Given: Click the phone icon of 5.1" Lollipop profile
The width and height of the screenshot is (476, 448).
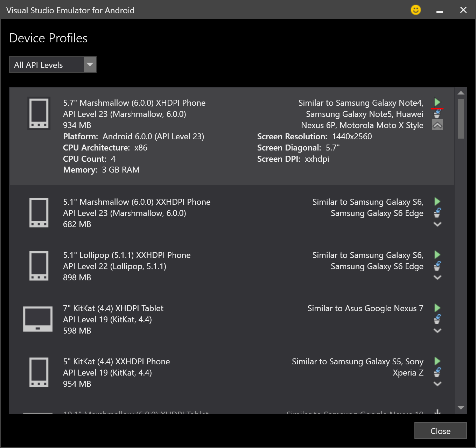Looking at the screenshot, I should (x=39, y=266).
